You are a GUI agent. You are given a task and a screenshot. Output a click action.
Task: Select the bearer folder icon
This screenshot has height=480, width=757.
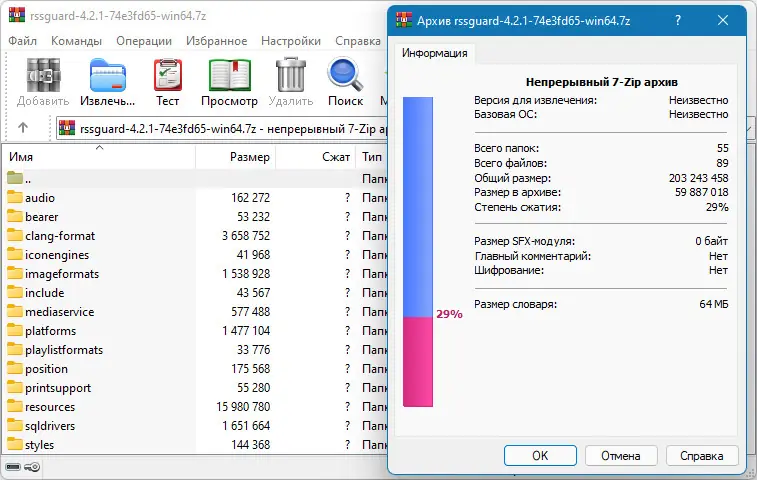pyautogui.click(x=15, y=216)
